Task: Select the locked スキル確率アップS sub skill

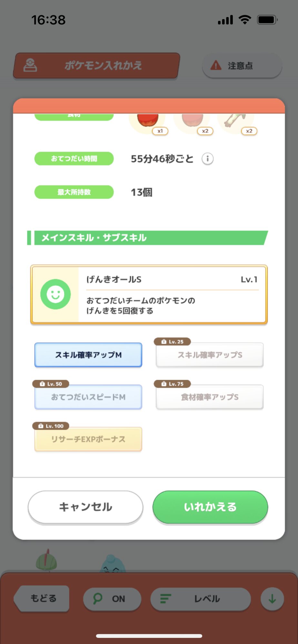Action: pos(210,355)
